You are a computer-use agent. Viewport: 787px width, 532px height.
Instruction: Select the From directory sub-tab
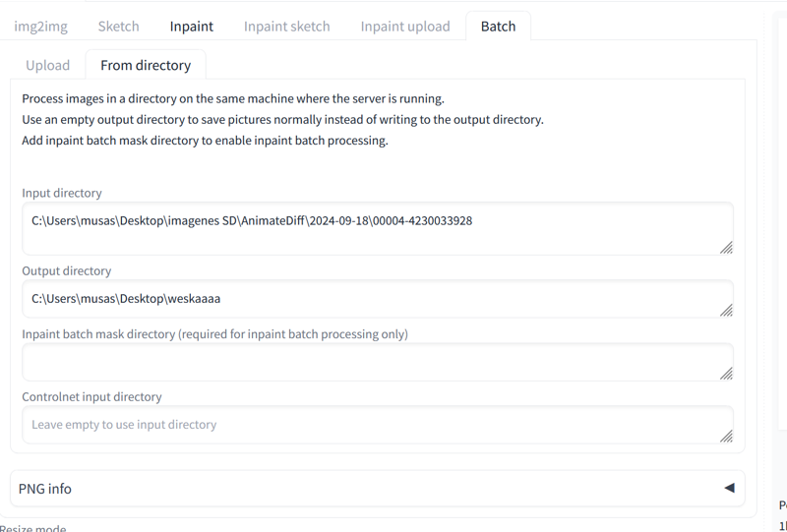click(146, 65)
